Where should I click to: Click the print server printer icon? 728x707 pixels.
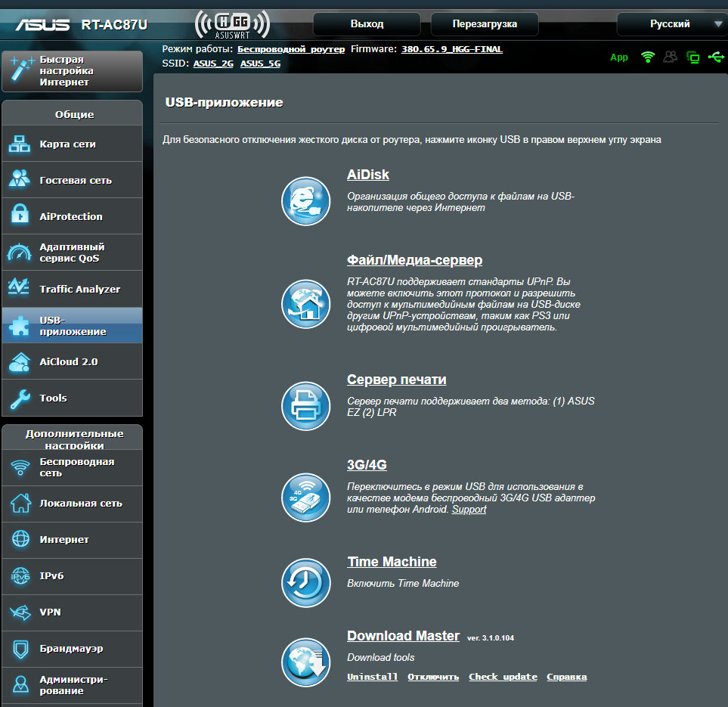point(305,406)
